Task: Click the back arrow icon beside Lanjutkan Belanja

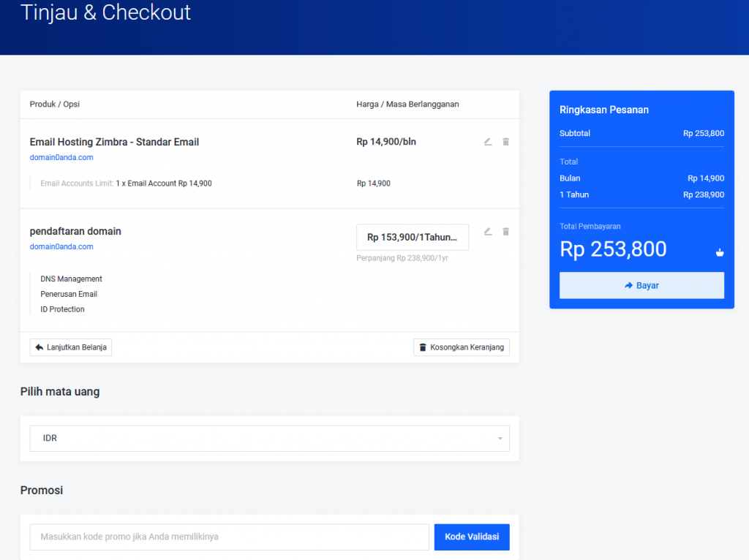Action: (39, 347)
